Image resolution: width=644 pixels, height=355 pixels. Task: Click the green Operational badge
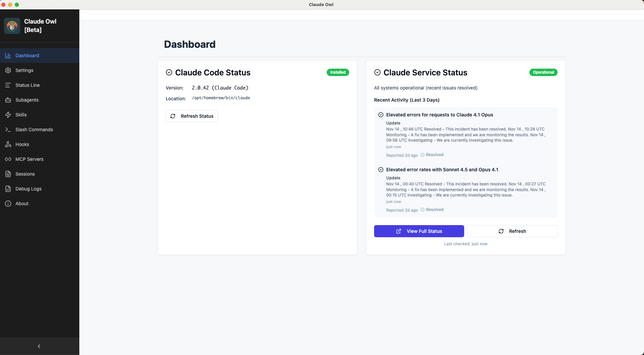coord(543,72)
